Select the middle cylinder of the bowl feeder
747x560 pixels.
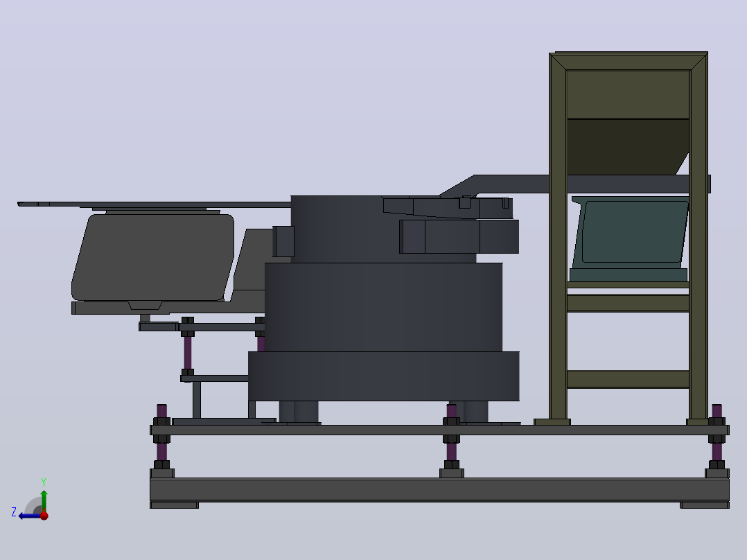[383, 307]
